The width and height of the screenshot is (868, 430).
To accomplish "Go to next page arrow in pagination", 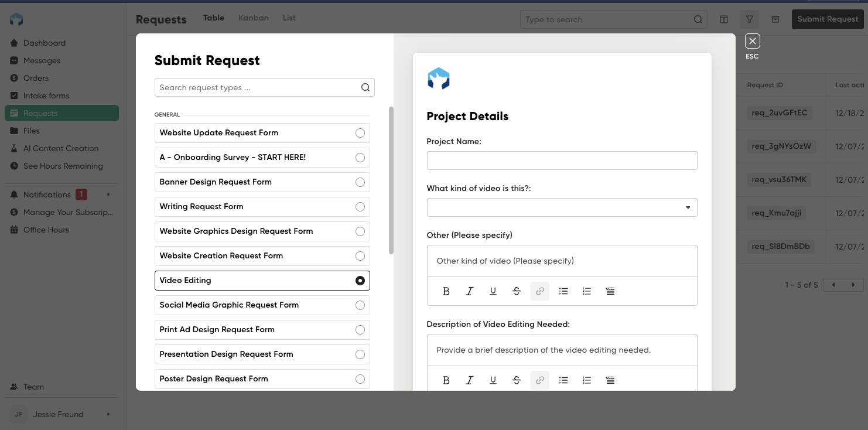I will click(853, 285).
